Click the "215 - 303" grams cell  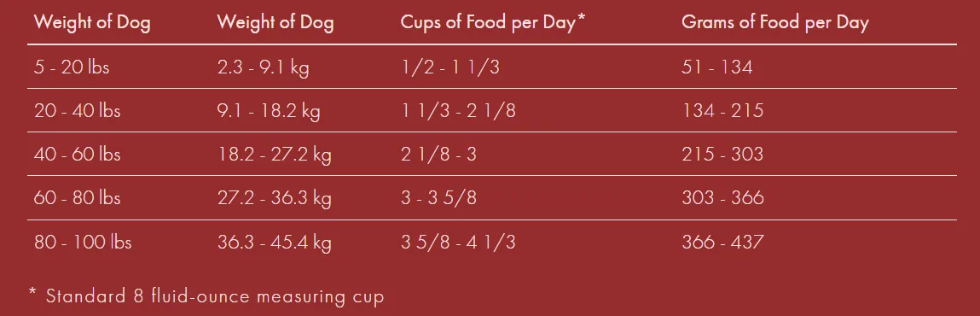[722, 154]
